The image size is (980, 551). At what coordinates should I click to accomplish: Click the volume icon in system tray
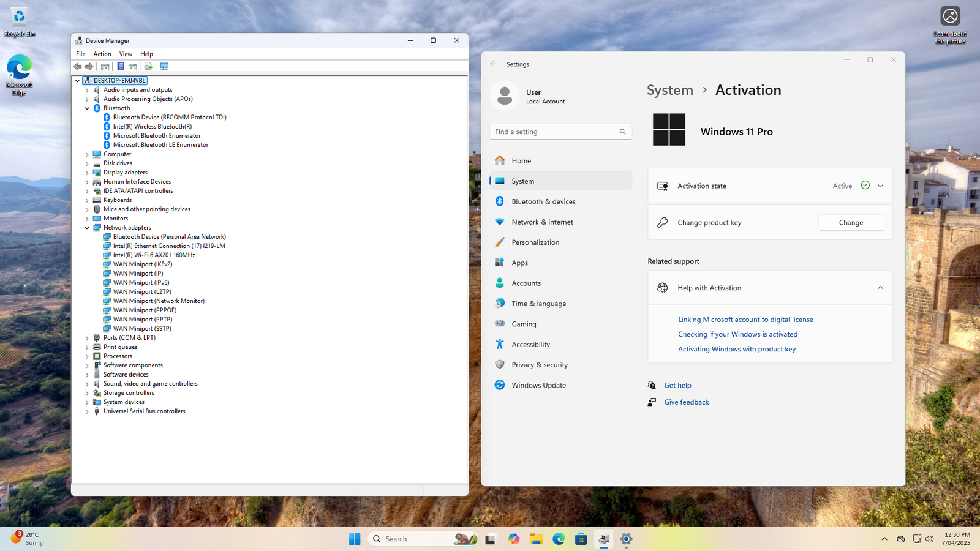930,539
